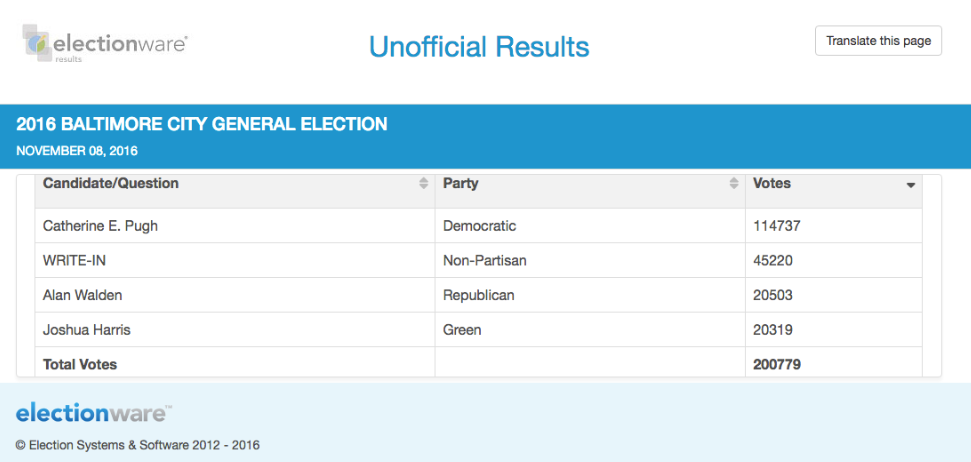The height and width of the screenshot is (462, 971).
Task: Click the Votes column header
Action: click(x=772, y=184)
